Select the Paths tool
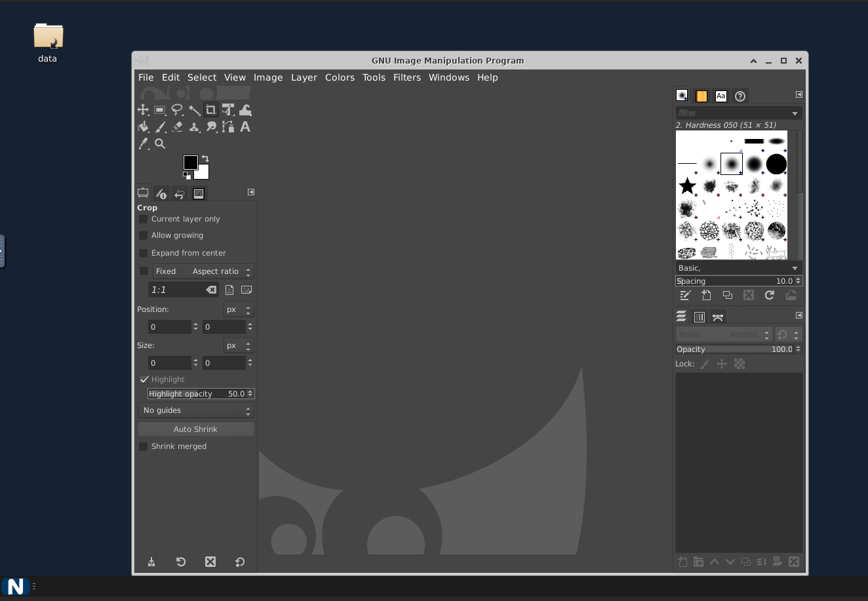The image size is (868, 601). pos(228,127)
